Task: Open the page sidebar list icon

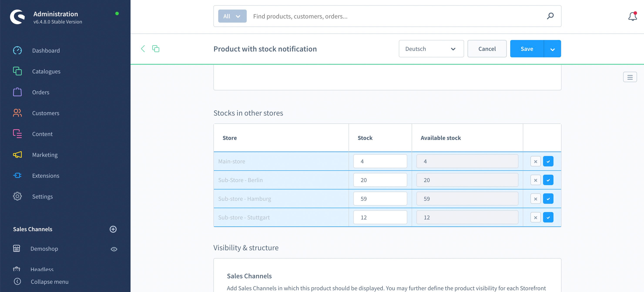Action: coord(630,77)
